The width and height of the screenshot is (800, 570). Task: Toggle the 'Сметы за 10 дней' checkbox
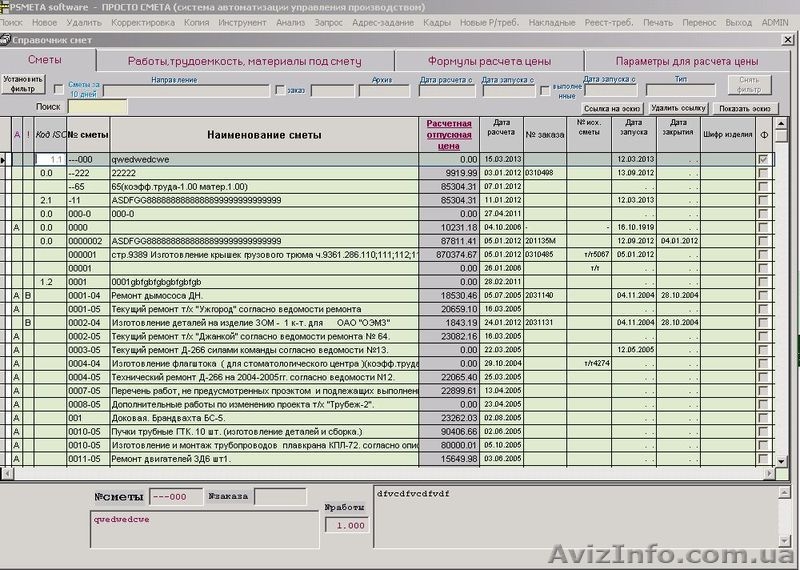click(x=59, y=90)
